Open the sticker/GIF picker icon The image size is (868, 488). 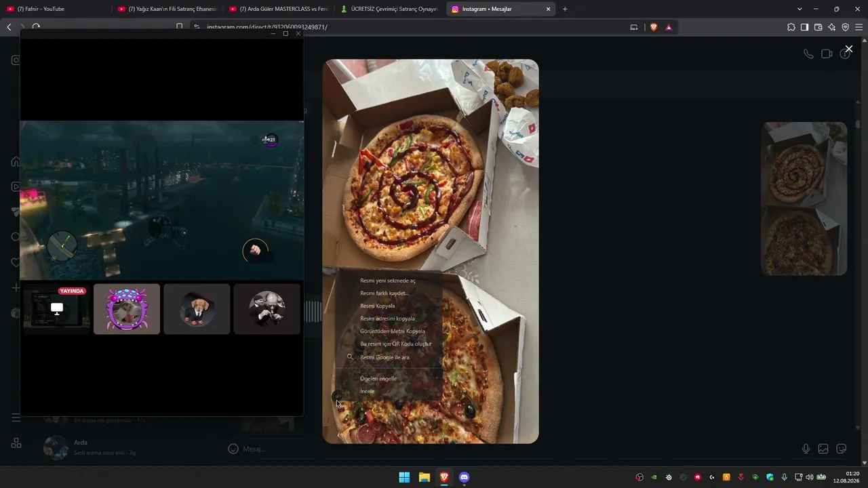point(842,449)
